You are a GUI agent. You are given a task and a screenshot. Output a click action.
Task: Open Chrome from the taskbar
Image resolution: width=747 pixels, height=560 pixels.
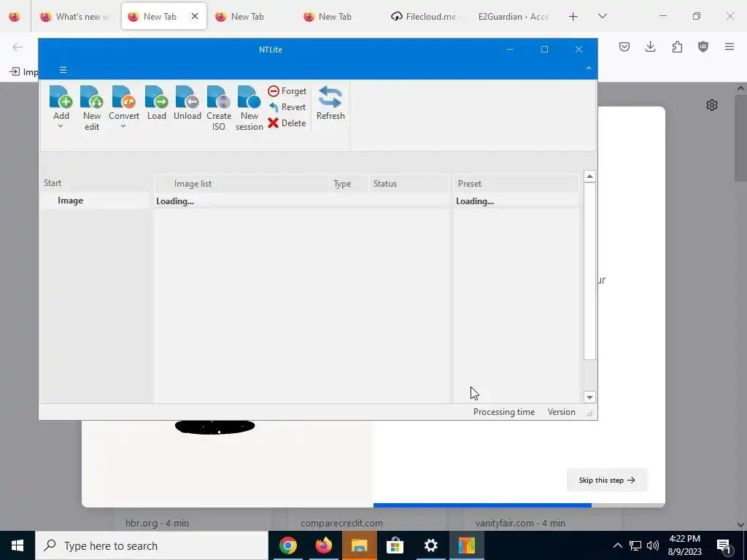288,545
